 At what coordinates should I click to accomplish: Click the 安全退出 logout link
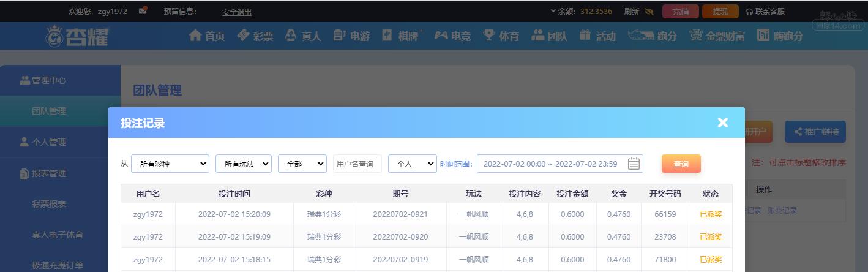click(237, 12)
